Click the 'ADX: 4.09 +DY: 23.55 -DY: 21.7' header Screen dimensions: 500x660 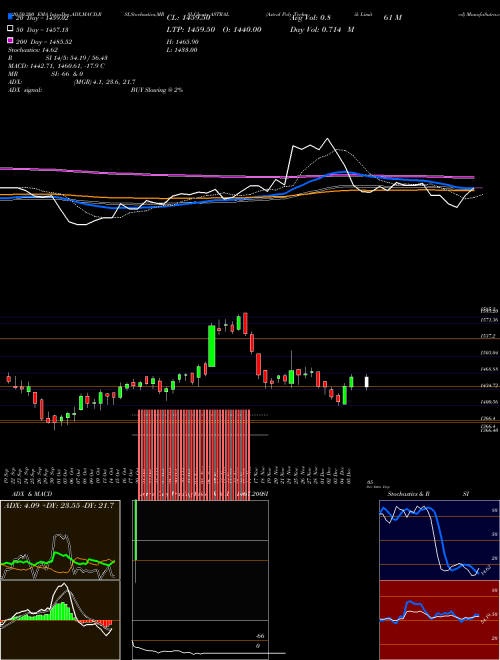click(59, 506)
